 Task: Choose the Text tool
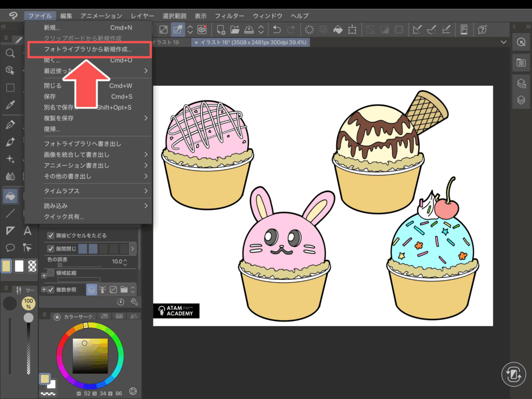coord(28,231)
